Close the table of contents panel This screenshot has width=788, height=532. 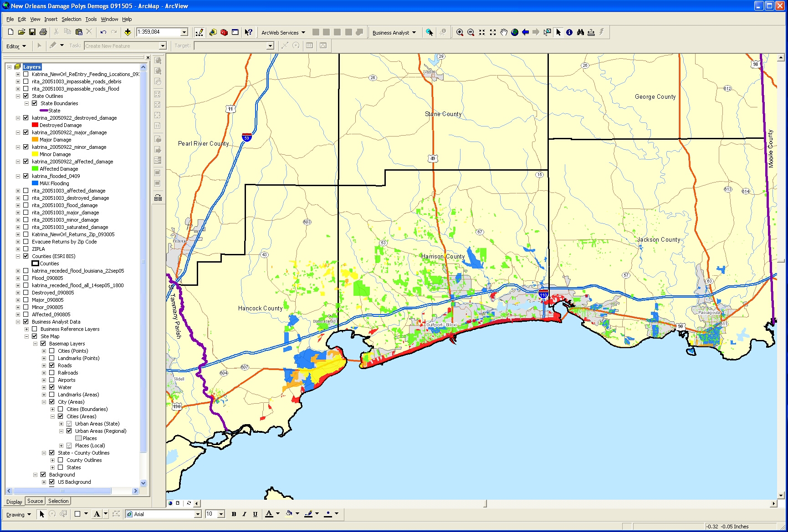[148, 57]
